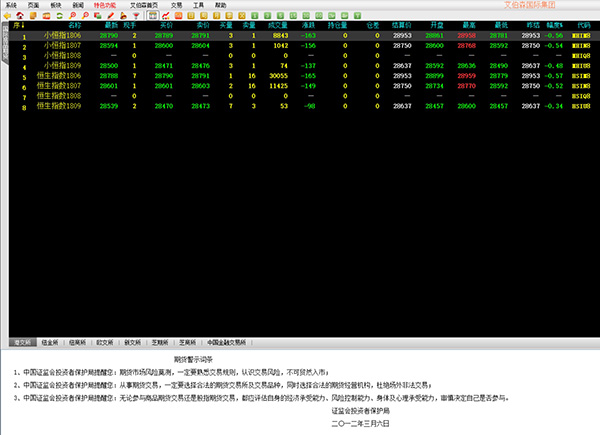600x435 pixels.
Task: Select the green 15-minute period icon
Action: (x=293, y=16)
